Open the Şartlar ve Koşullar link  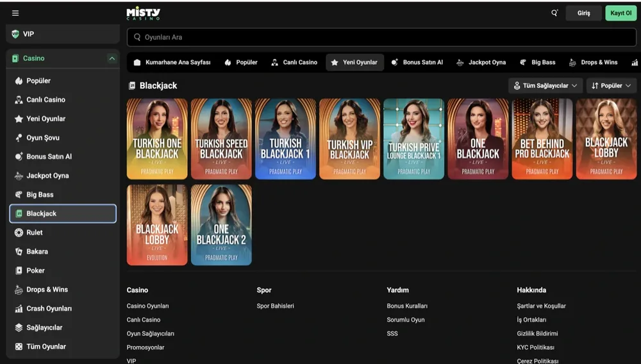(x=541, y=306)
